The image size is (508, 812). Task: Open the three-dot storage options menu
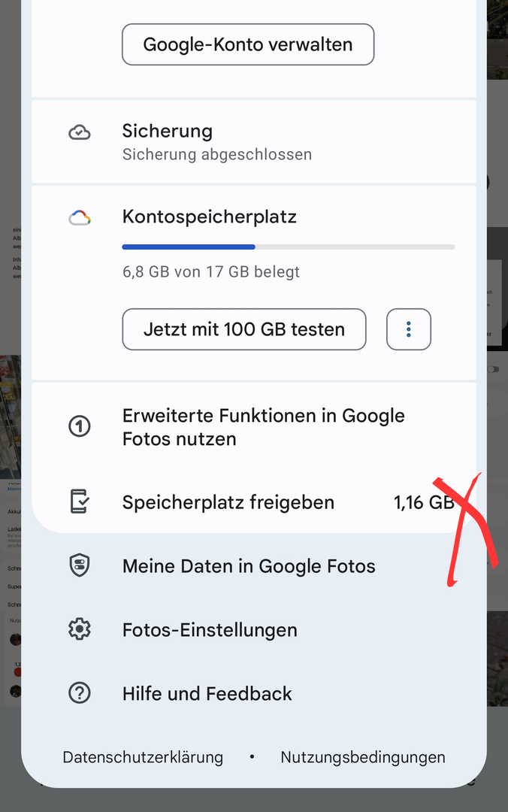(x=409, y=329)
